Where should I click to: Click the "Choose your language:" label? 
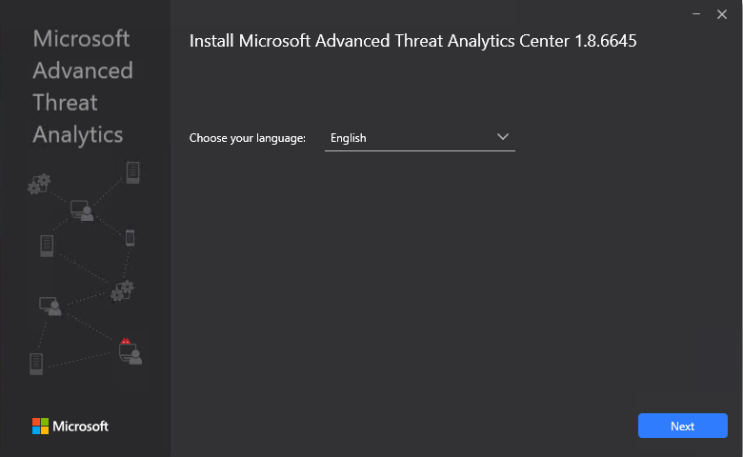pyautogui.click(x=247, y=138)
